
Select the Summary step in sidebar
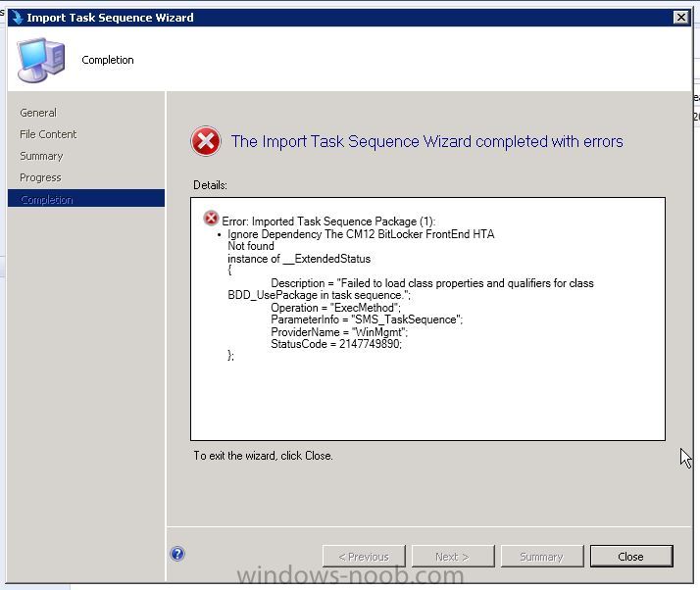tap(41, 156)
